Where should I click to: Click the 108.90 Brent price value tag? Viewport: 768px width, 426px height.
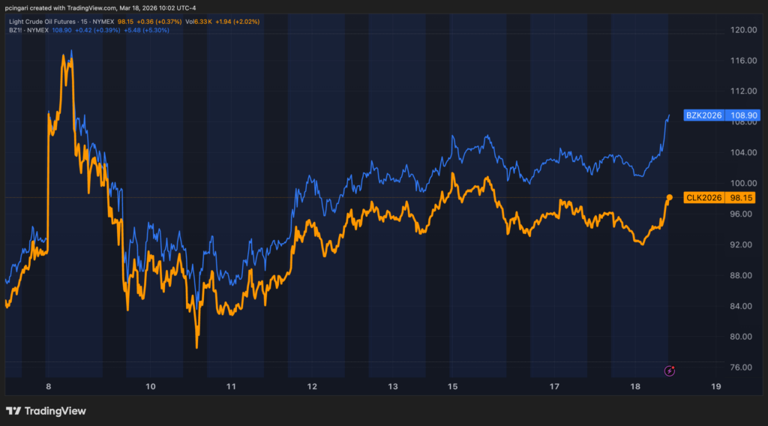(743, 116)
